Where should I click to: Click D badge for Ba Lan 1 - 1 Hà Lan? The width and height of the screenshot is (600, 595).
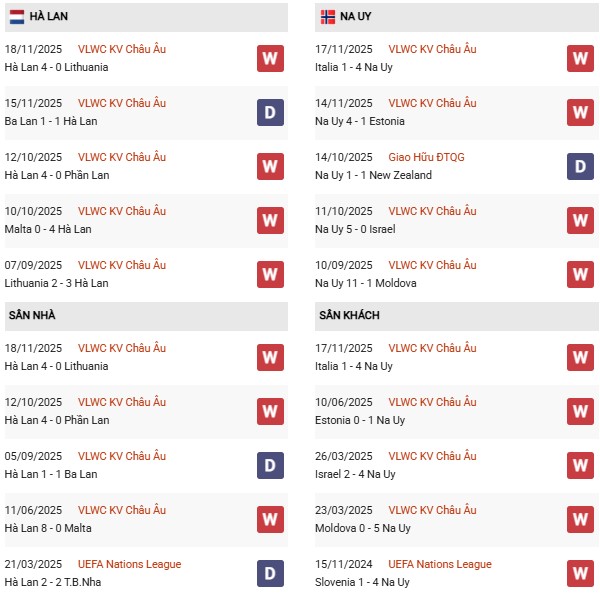(x=270, y=112)
